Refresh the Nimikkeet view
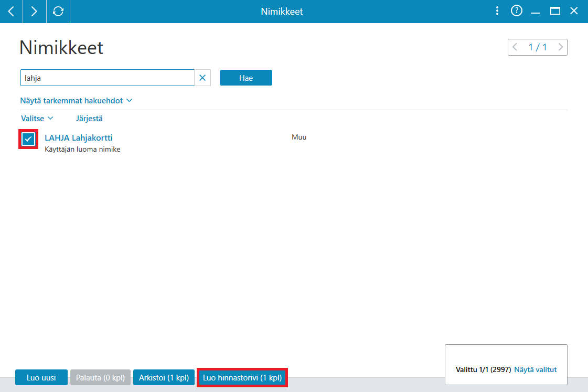 [x=58, y=11]
